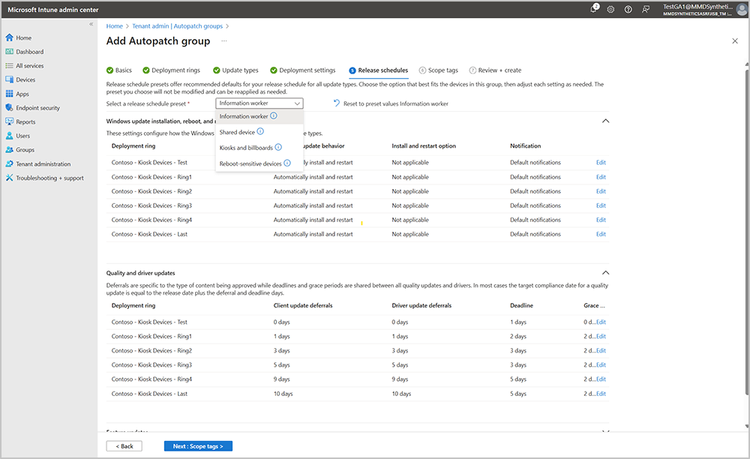Edit quality update row for Kiosk Devices - Ring2
Viewport: 750px width, 459px height.
(601, 351)
